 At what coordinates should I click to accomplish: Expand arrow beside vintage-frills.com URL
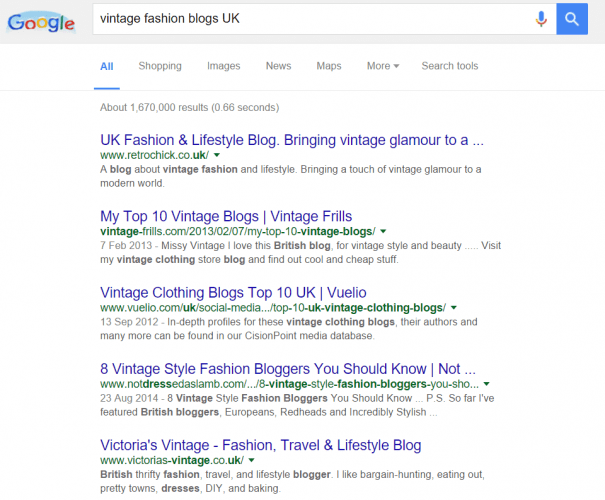point(383,231)
